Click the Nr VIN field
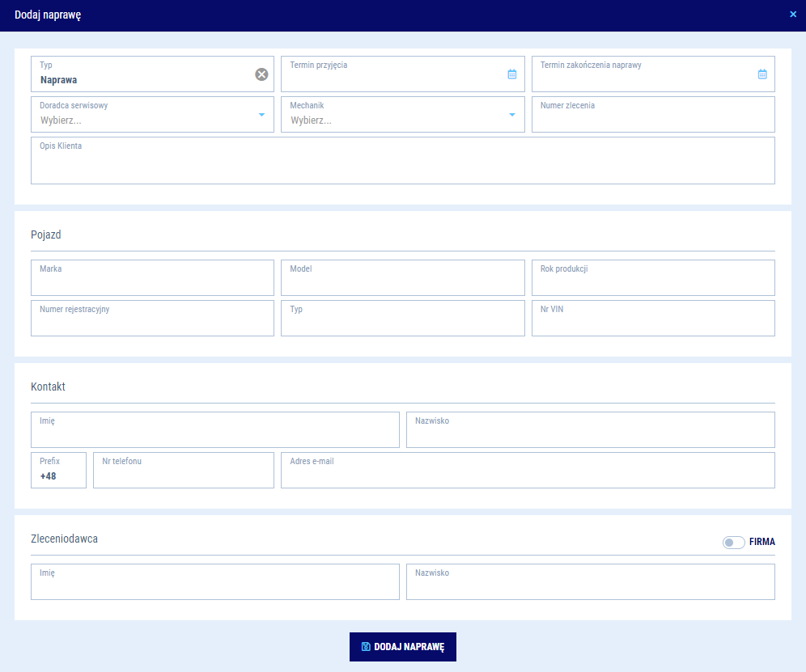Image resolution: width=806 pixels, height=672 pixels. pos(652,323)
